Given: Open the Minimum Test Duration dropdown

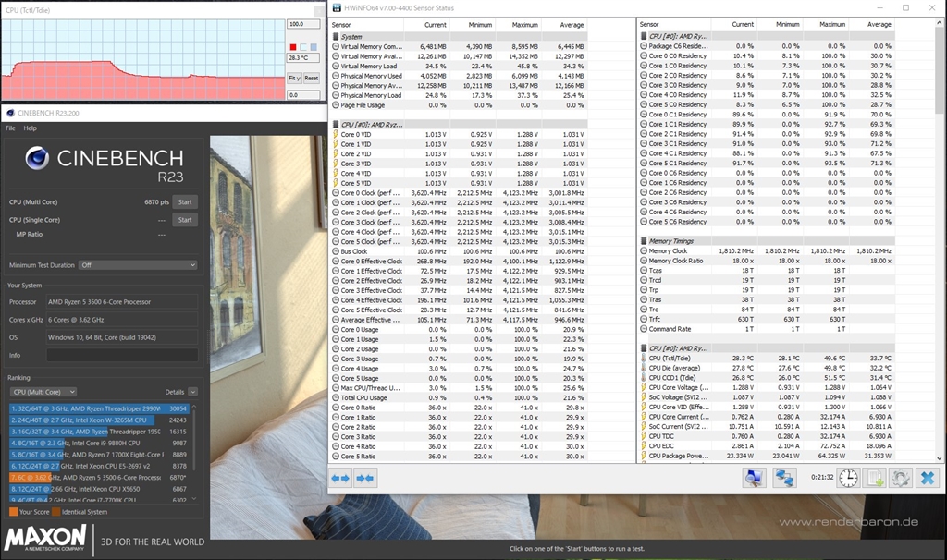Looking at the screenshot, I should pyautogui.click(x=139, y=265).
